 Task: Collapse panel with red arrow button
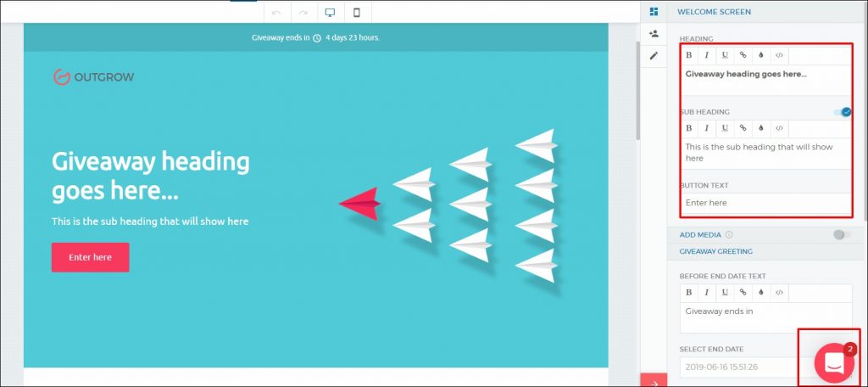tap(654, 380)
